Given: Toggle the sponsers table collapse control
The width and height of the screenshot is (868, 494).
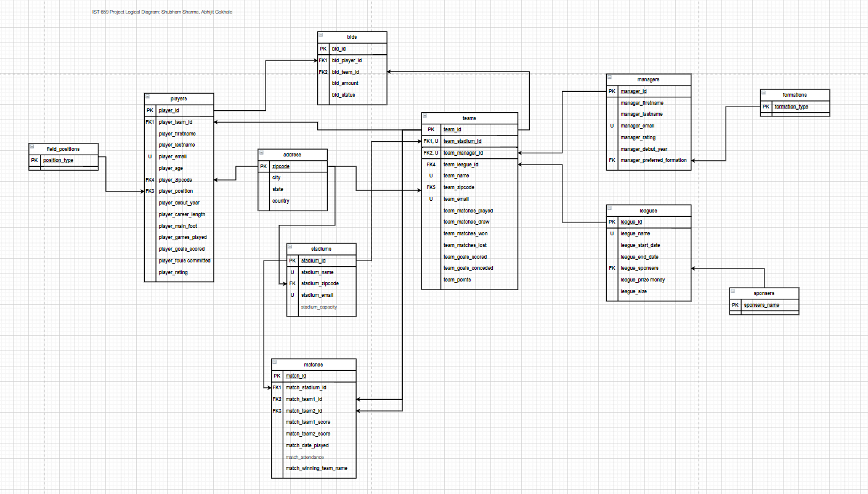Looking at the screenshot, I should 733,293.
